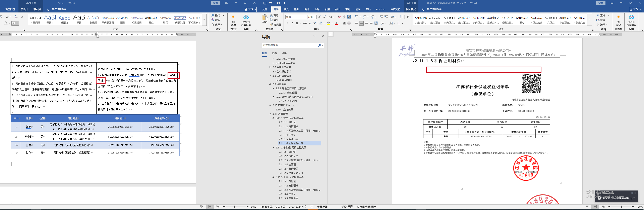Image resolution: width=644 pixels, height=210 pixels.
Task: Click the red font color swatch
Action: [x=336, y=23]
